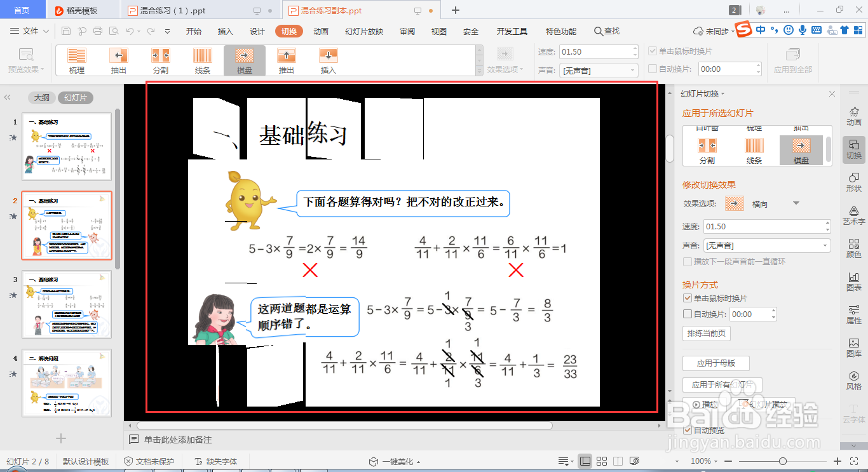Screen dimensions: 868x472
Task: Click the undo arrow icon
Action: (130, 31)
